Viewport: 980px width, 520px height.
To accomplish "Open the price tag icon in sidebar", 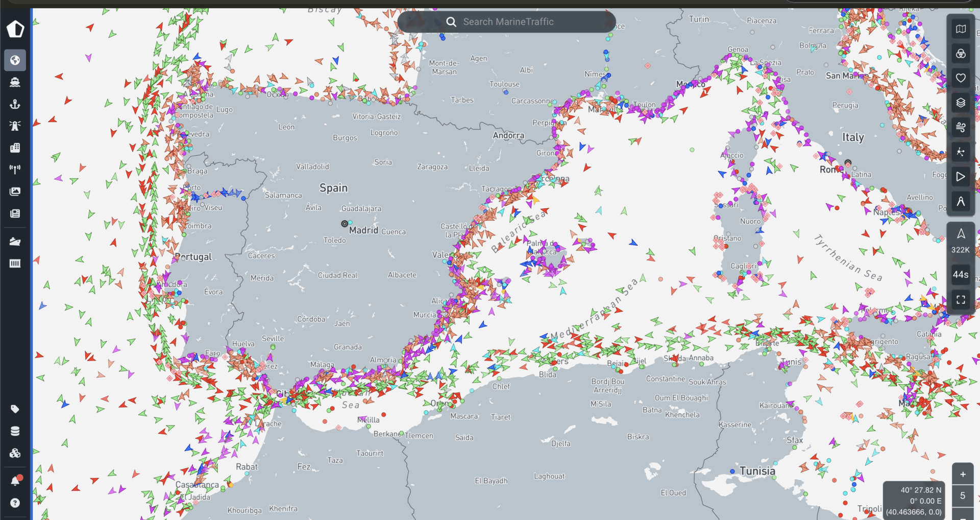I will [x=15, y=409].
